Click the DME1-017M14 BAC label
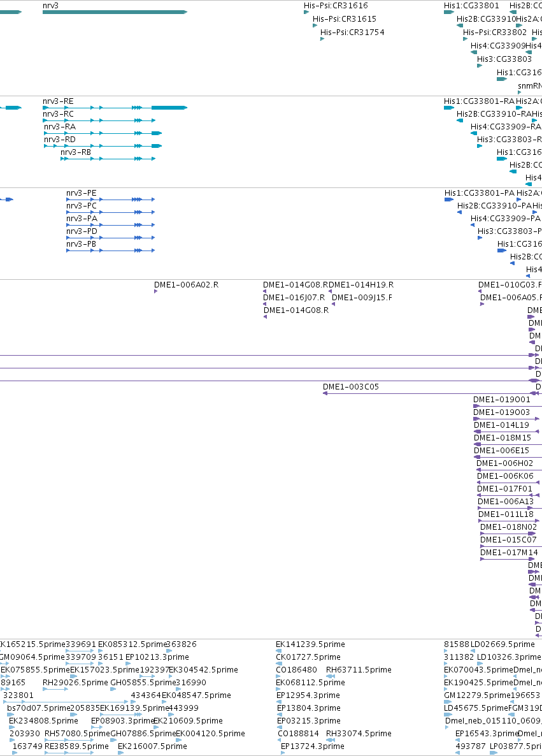This screenshot has height=756, width=542. [x=510, y=553]
